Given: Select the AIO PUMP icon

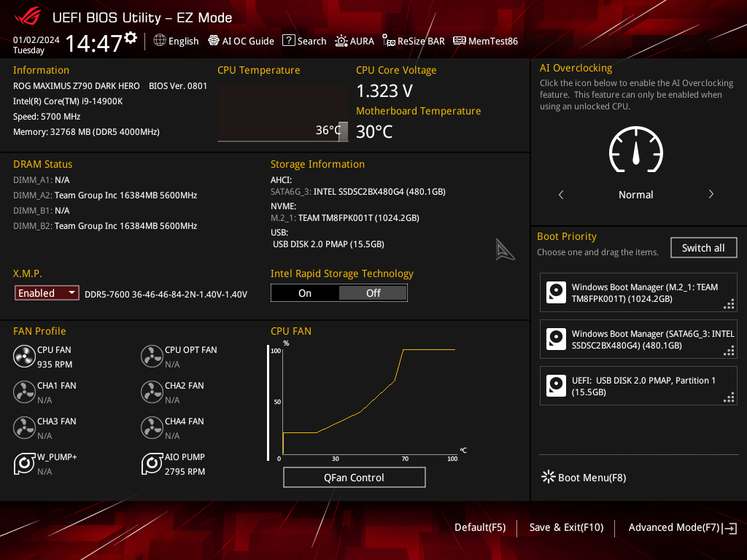Looking at the screenshot, I should pos(152,463).
